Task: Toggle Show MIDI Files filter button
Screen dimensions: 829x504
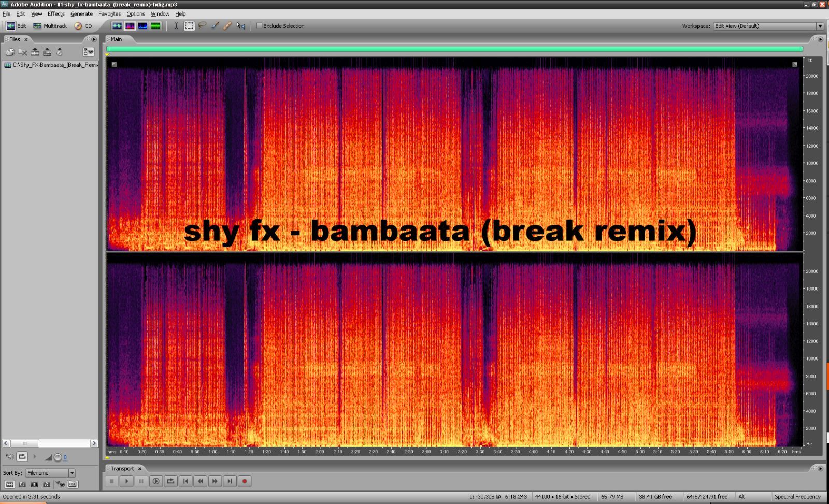Action: coord(47,484)
